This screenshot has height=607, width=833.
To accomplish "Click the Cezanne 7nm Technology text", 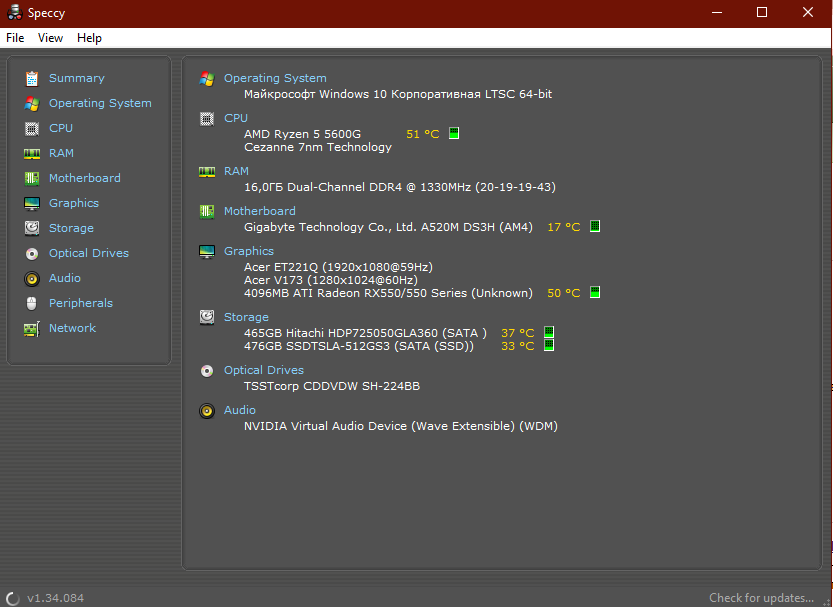I will pos(318,147).
